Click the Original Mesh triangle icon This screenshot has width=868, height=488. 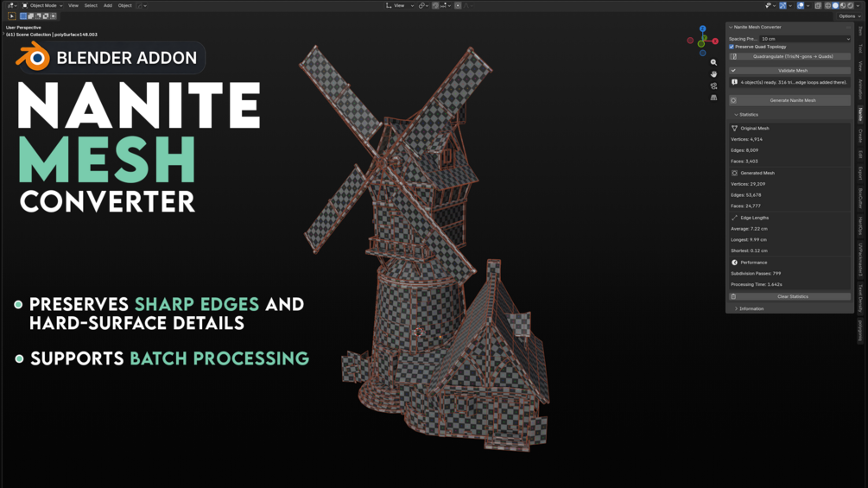tap(735, 129)
